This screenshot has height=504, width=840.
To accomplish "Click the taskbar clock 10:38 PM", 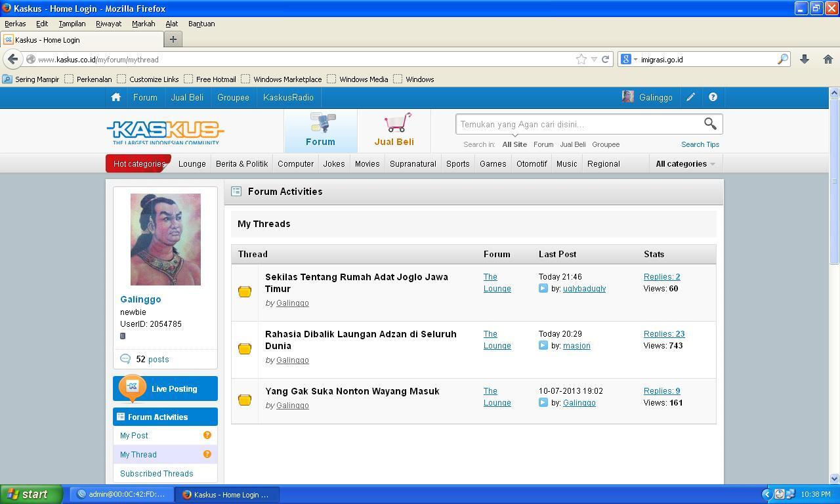I will point(816,494).
